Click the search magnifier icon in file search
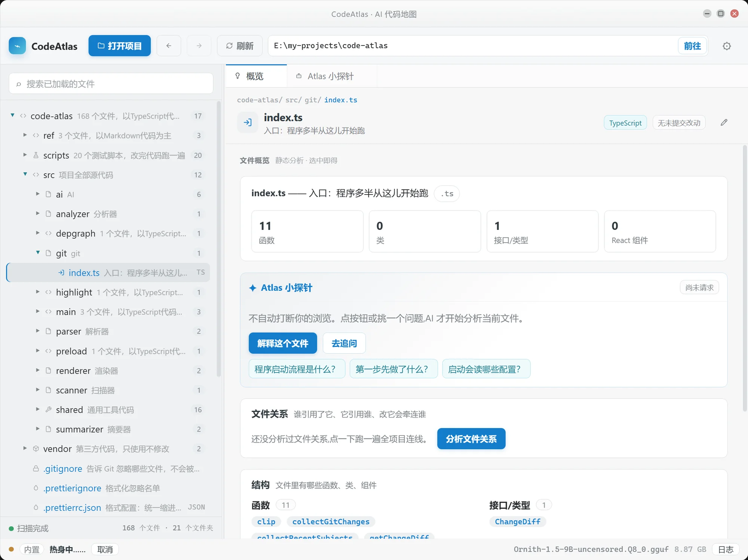This screenshot has width=748, height=560. [x=18, y=84]
